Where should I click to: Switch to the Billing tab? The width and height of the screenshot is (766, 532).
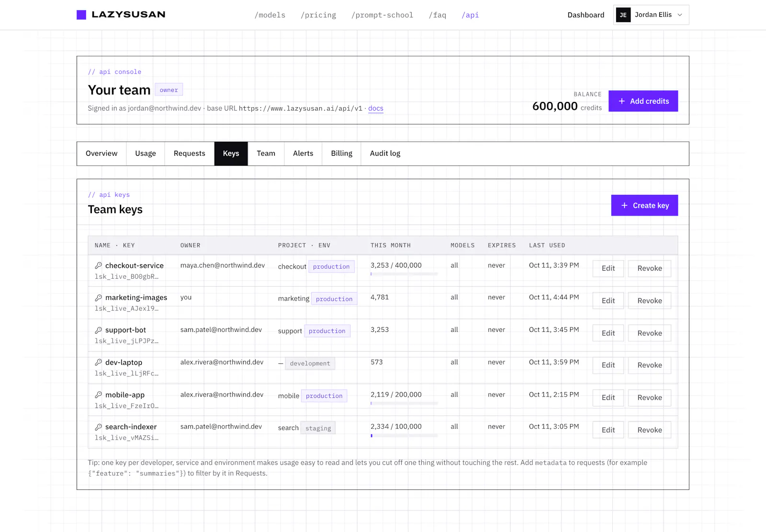342,153
